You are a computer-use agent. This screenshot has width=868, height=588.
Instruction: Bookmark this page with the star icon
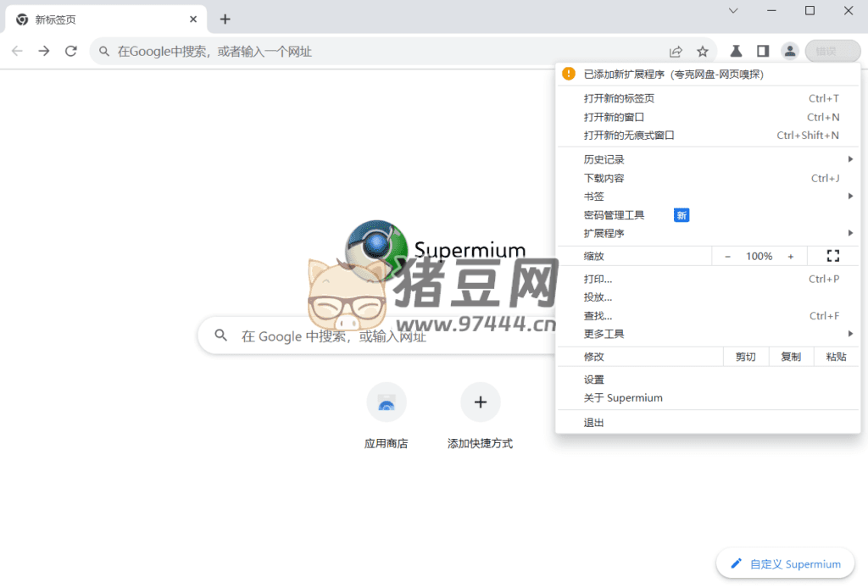pyautogui.click(x=702, y=52)
